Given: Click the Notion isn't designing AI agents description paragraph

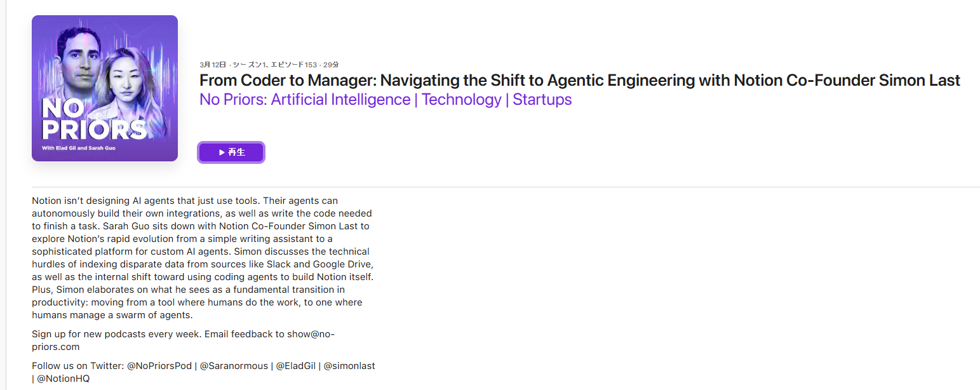Looking at the screenshot, I should pyautogui.click(x=202, y=258).
